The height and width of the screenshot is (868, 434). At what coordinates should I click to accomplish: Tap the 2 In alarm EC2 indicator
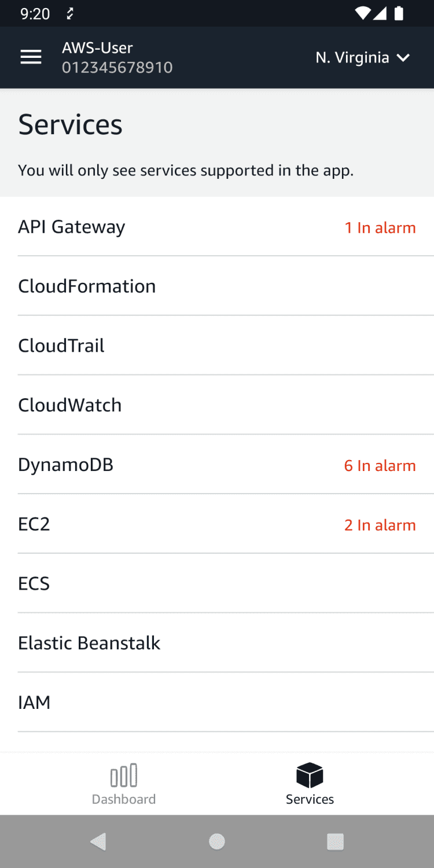pyautogui.click(x=380, y=525)
